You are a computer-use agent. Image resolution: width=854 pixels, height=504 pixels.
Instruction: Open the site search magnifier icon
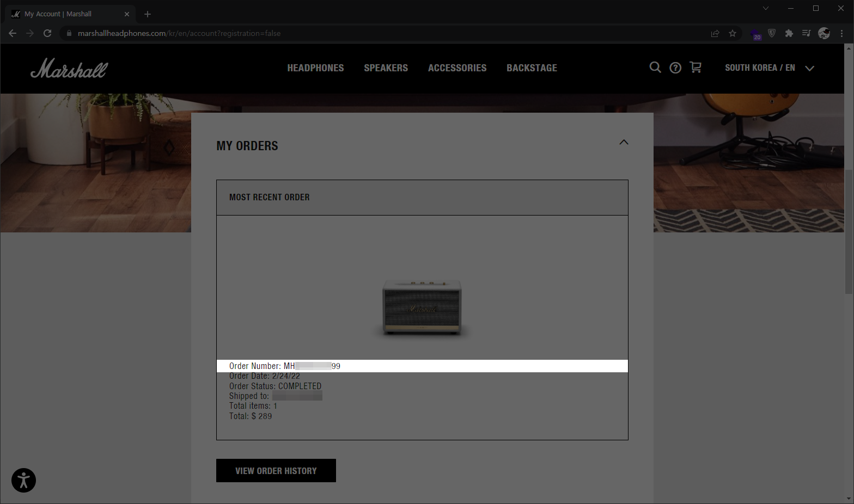pyautogui.click(x=655, y=67)
